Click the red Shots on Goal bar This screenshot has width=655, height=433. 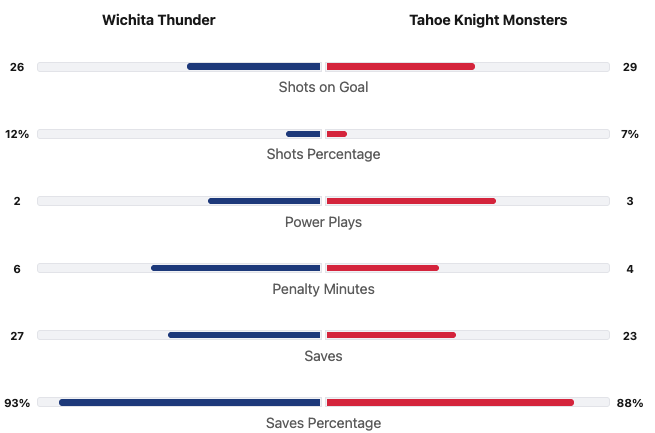[x=400, y=67]
